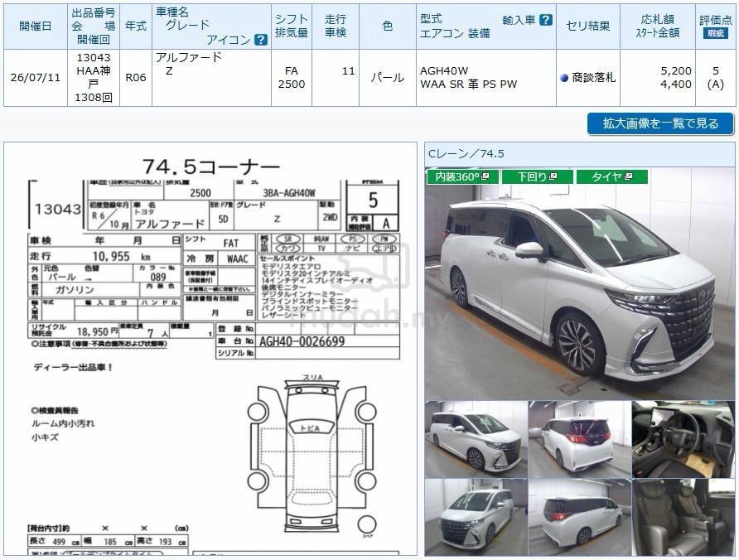Click the 色 column header

pyautogui.click(x=388, y=27)
